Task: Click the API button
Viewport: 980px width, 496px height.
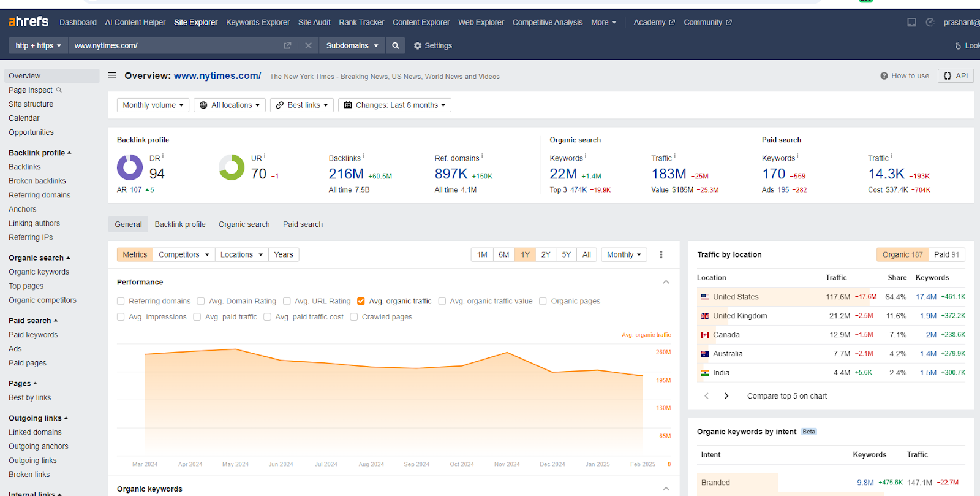Action: coord(956,76)
